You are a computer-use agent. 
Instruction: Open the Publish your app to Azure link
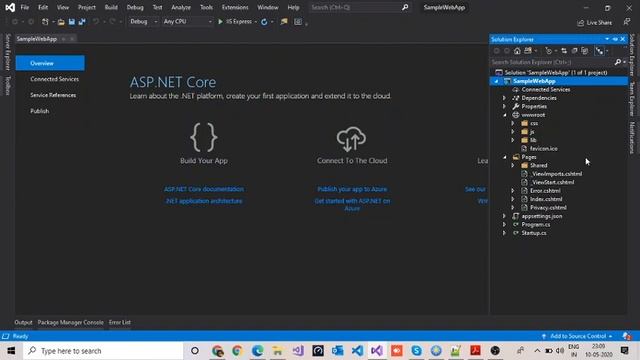coord(352,189)
